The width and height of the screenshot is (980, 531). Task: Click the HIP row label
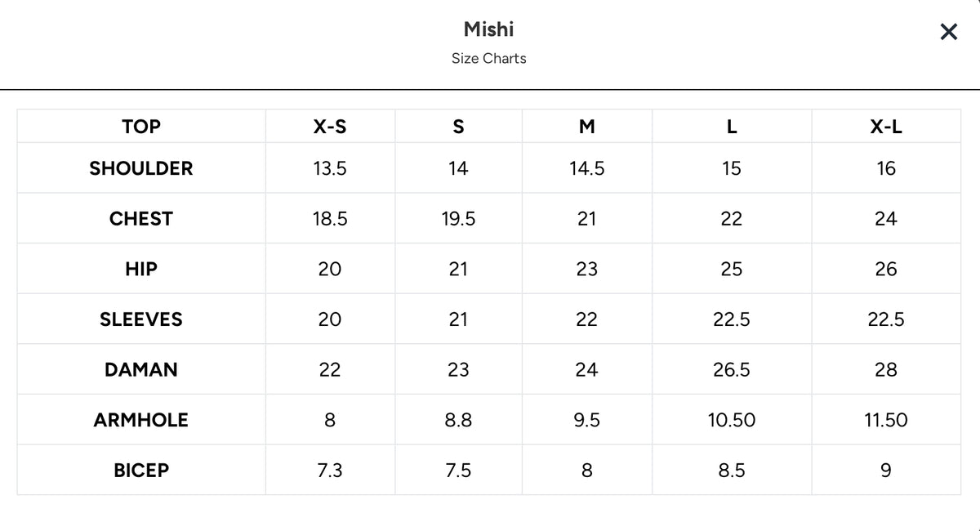pyautogui.click(x=141, y=269)
